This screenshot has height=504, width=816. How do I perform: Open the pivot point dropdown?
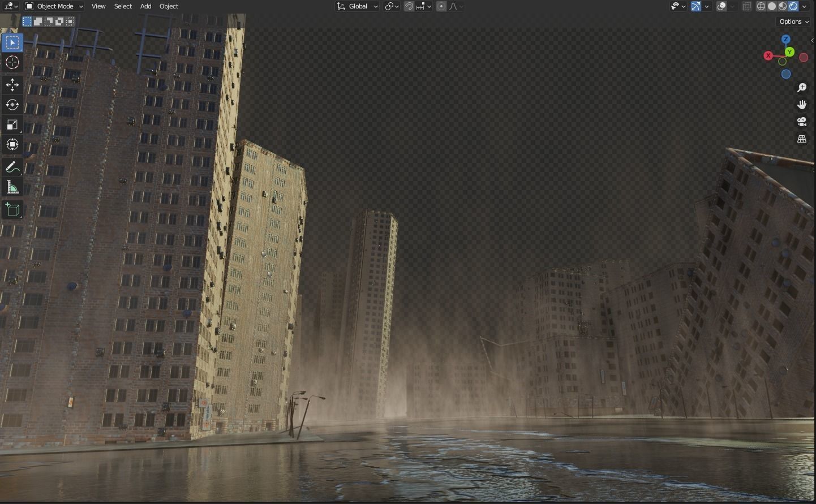[x=392, y=6]
